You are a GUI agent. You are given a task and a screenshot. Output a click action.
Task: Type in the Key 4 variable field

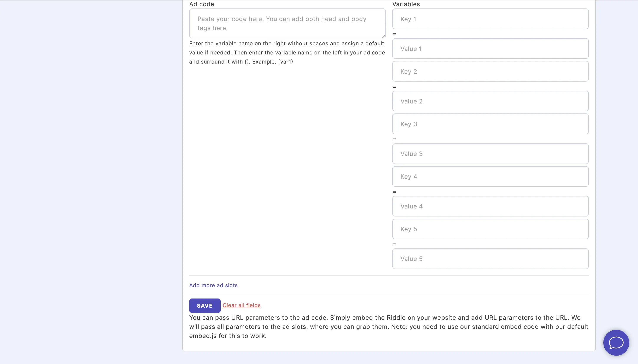(490, 177)
